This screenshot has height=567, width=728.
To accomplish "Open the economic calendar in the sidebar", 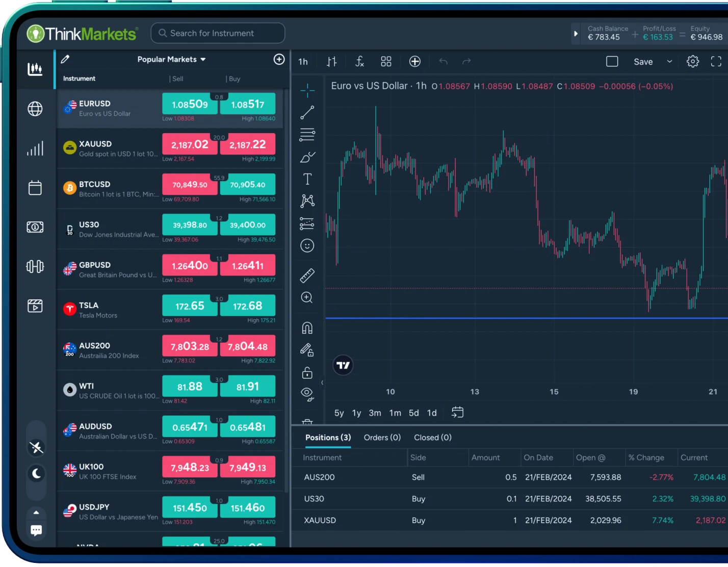I will [x=35, y=188].
